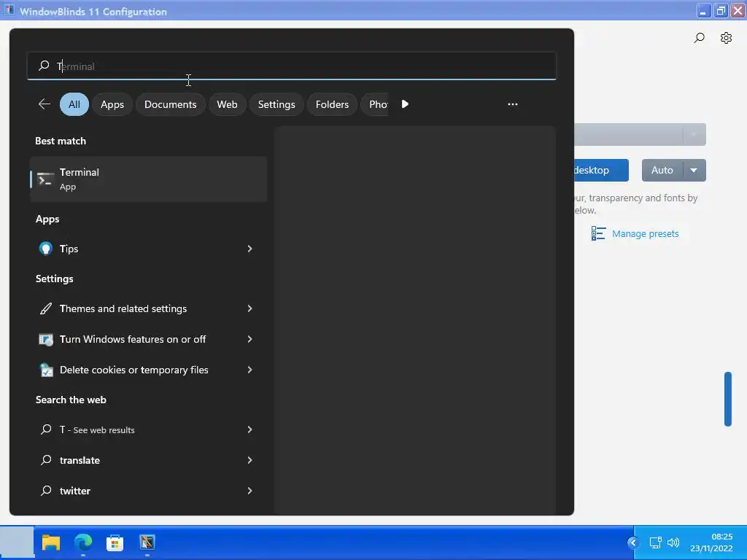Click the blue WindowBlinds scrollbar thumb
747x560 pixels.
727,399
